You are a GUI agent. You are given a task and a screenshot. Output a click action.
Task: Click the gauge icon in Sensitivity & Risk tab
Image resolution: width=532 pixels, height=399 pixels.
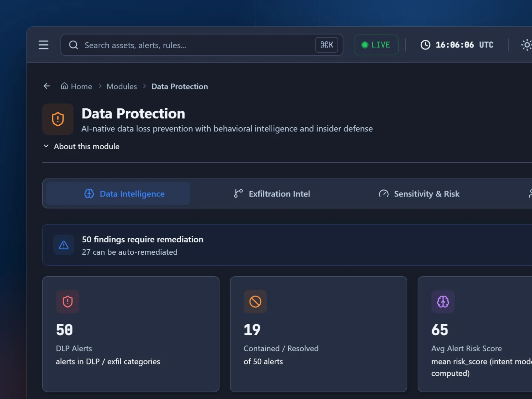(384, 194)
